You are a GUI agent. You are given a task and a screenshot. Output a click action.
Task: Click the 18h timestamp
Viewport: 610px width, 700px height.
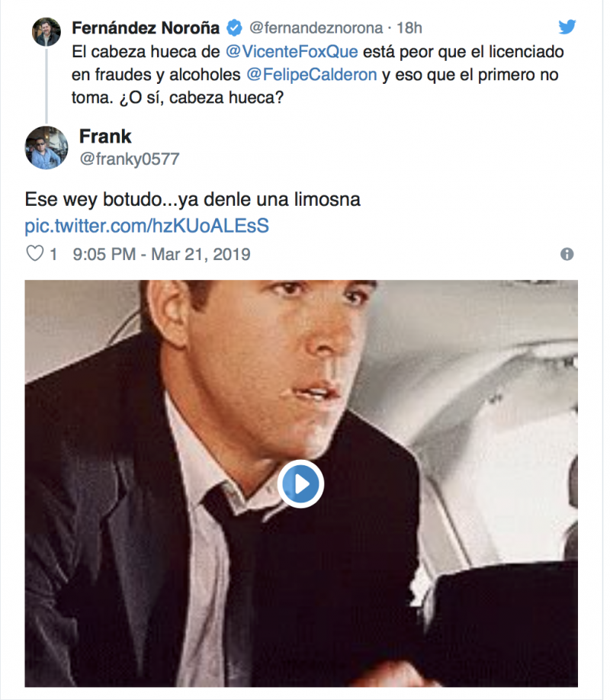pyautogui.click(x=409, y=28)
